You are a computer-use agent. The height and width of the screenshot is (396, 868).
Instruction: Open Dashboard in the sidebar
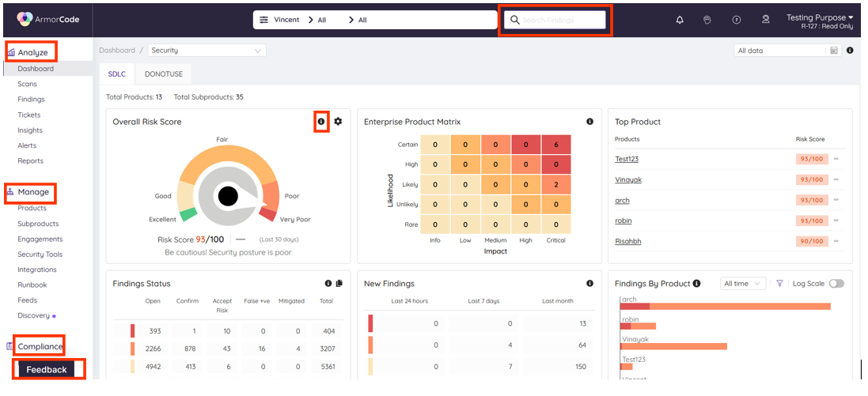pos(36,69)
